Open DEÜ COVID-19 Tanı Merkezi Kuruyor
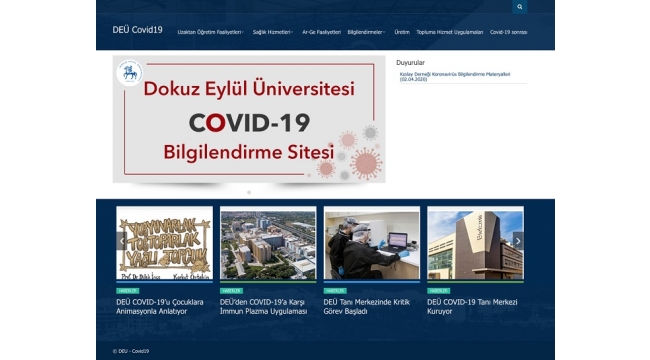 click(x=472, y=307)
